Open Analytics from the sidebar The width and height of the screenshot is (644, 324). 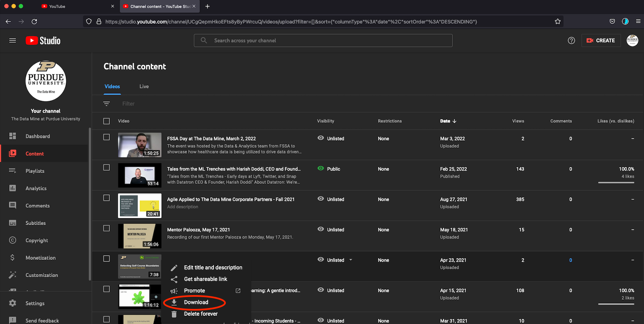point(36,188)
